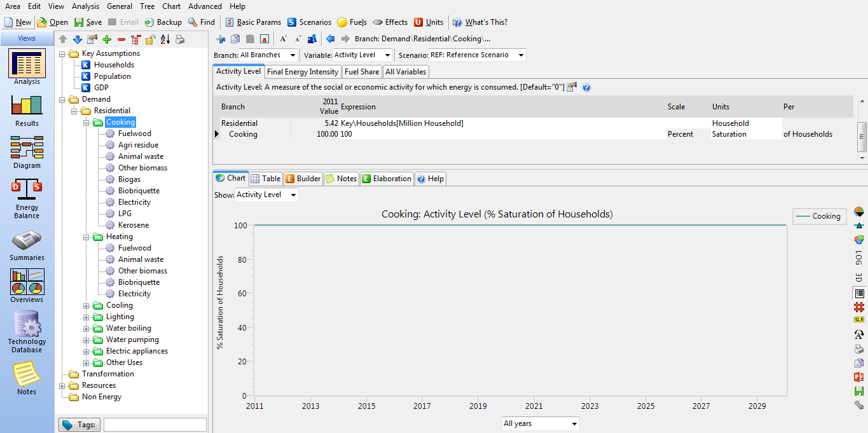
Task: Click the Cooking legend line swatch
Action: pos(803,216)
